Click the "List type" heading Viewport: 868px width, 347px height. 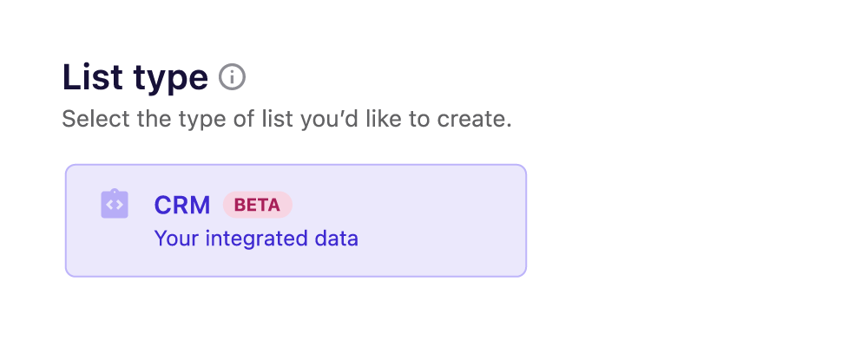pos(135,78)
